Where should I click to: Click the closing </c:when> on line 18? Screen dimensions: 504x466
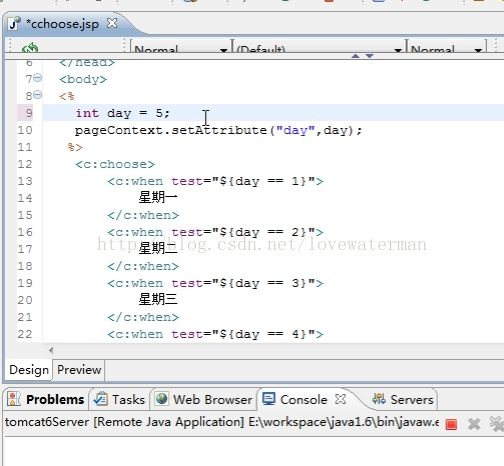point(143,266)
